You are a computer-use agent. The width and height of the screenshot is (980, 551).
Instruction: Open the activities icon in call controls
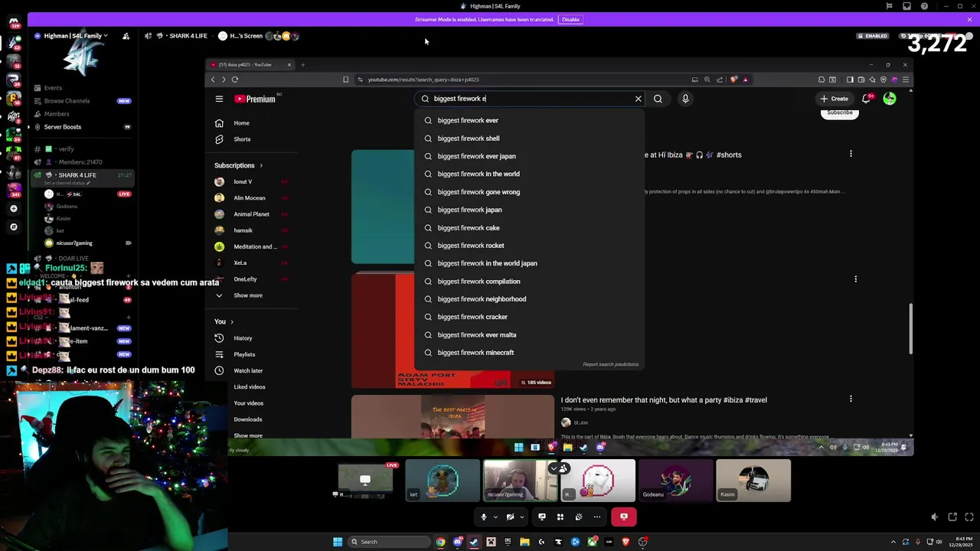point(560,517)
